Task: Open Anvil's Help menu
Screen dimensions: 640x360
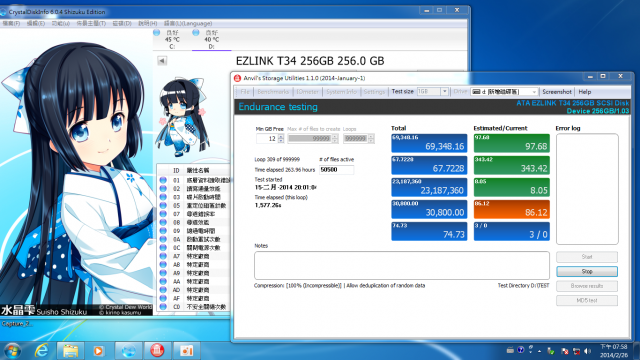Action: (x=584, y=92)
